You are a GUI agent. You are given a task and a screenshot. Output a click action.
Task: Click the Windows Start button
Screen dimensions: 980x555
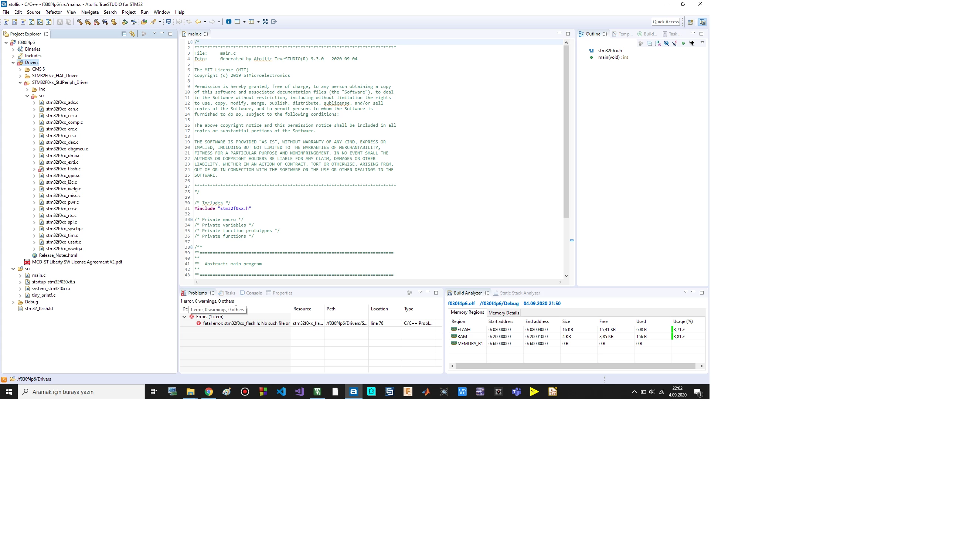tap(9, 392)
